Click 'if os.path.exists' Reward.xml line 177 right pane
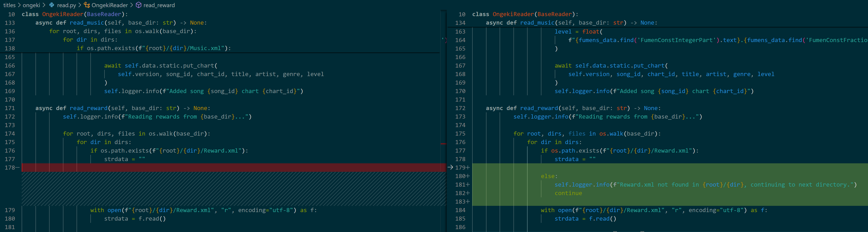The width and height of the screenshot is (868, 232). [x=620, y=151]
